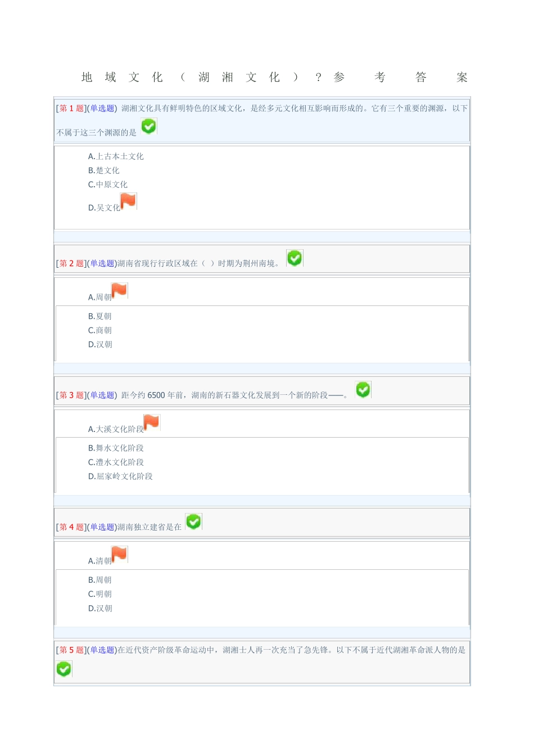534x756 pixels.
Task: Click the green checkmark icon in question 4
Action: coord(193,521)
